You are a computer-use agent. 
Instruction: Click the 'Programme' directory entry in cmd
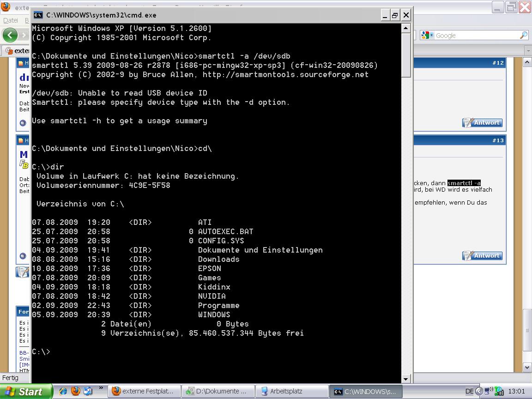click(x=219, y=305)
